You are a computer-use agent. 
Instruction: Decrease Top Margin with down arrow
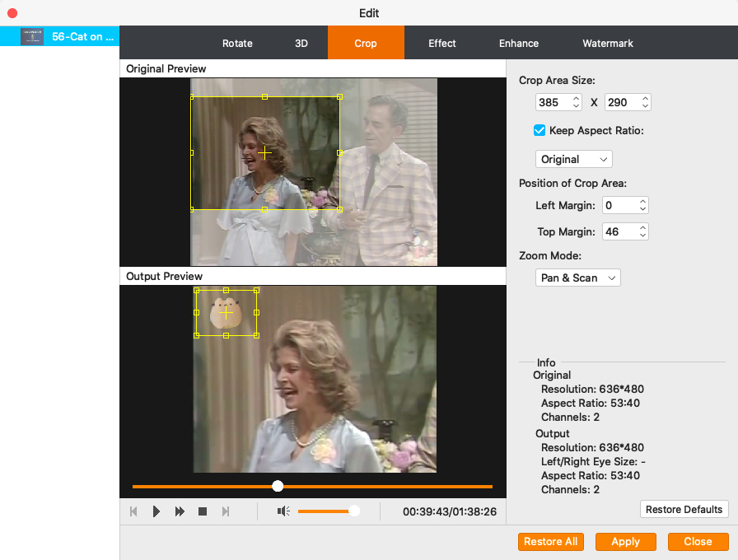click(x=643, y=236)
